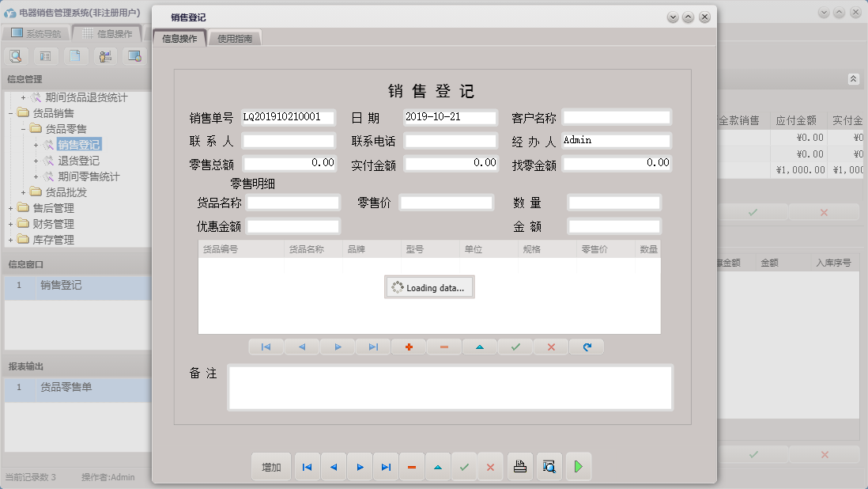This screenshot has height=489, width=868.
Task: Open print preview via the magnifier-document icon
Action: pos(549,467)
